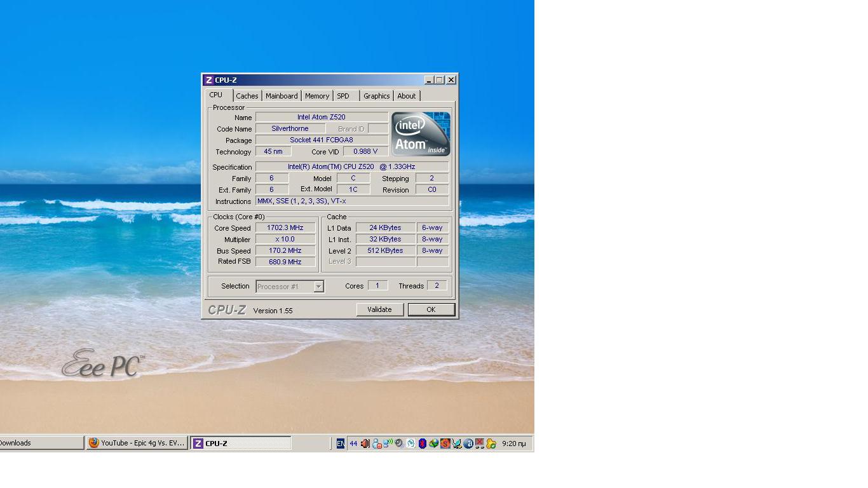
Task: Switch to the Mainboard tab
Action: [281, 96]
